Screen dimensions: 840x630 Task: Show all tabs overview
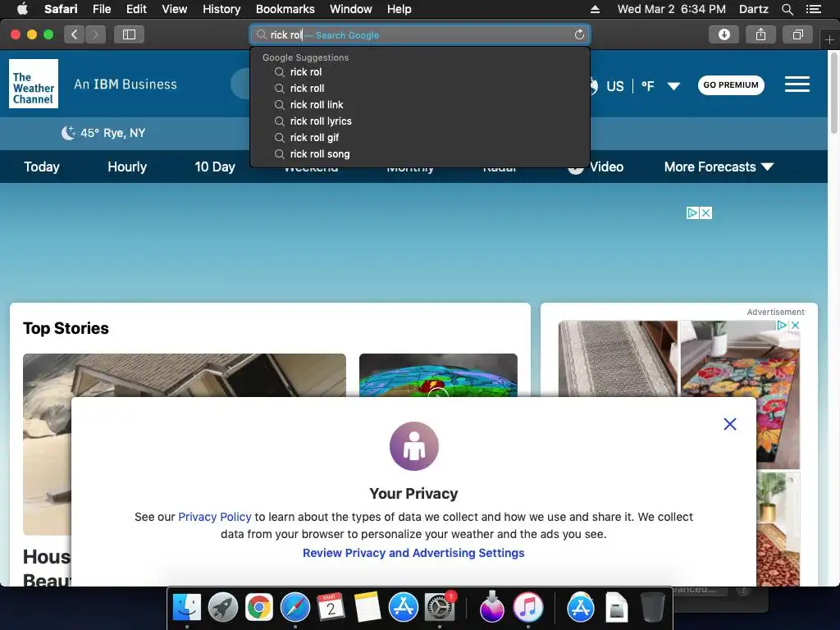pyautogui.click(x=797, y=34)
